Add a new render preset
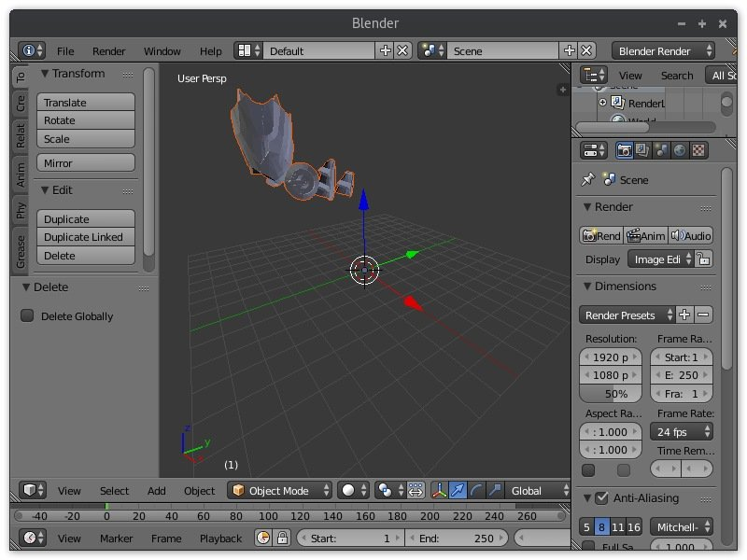Image resolution: width=747 pixels, height=560 pixels. (684, 315)
